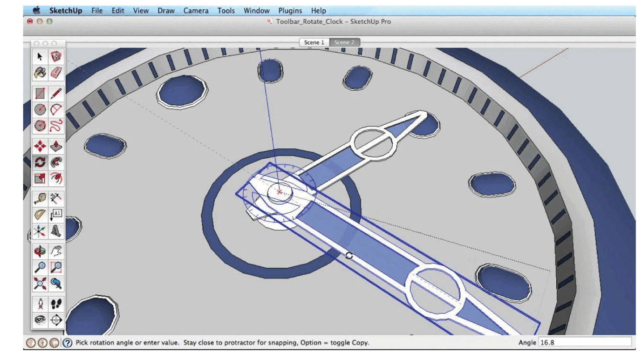Select the Polygon tool

(x=40, y=125)
